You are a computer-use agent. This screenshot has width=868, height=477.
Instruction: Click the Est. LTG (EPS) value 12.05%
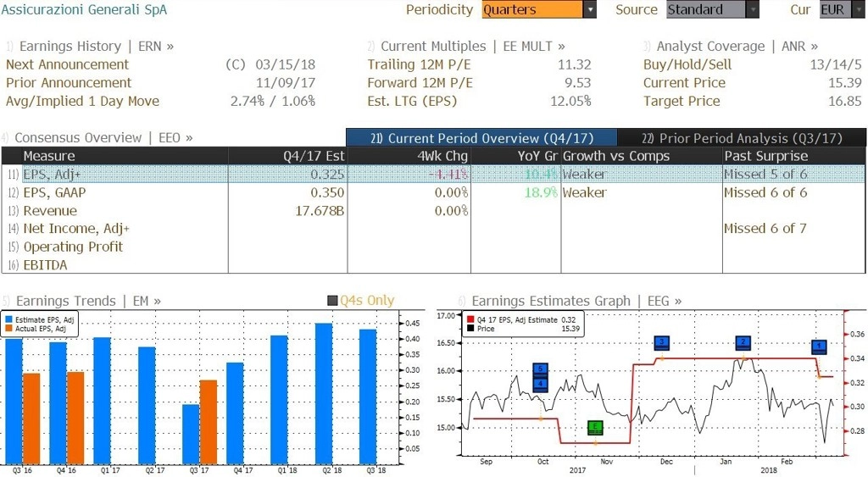click(570, 102)
